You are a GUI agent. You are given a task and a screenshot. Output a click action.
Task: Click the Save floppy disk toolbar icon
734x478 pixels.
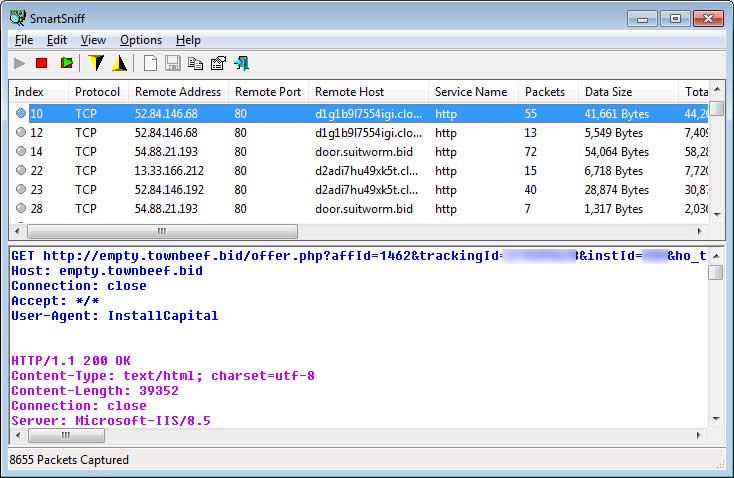point(173,63)
